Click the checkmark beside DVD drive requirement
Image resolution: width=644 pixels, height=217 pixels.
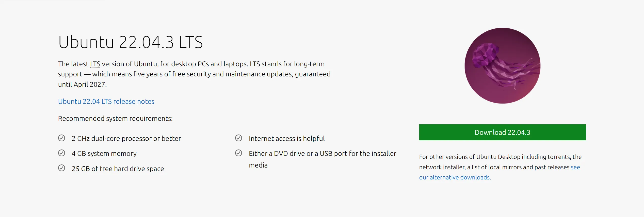tap(239, 153)
